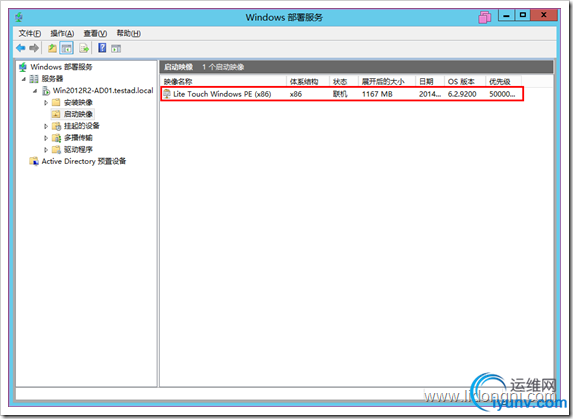Select the 安装映像 tree item
573x419 pixels.
[x=78, y=102]
